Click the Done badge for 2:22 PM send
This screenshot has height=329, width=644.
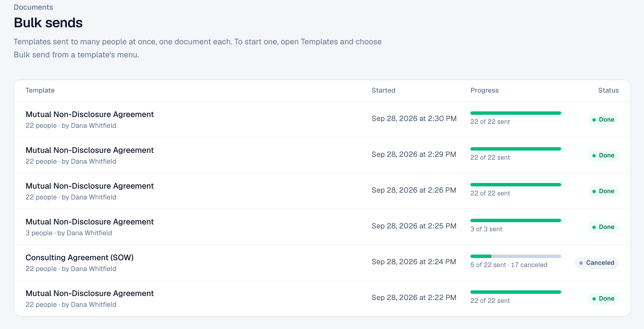[x=603, y=299]
